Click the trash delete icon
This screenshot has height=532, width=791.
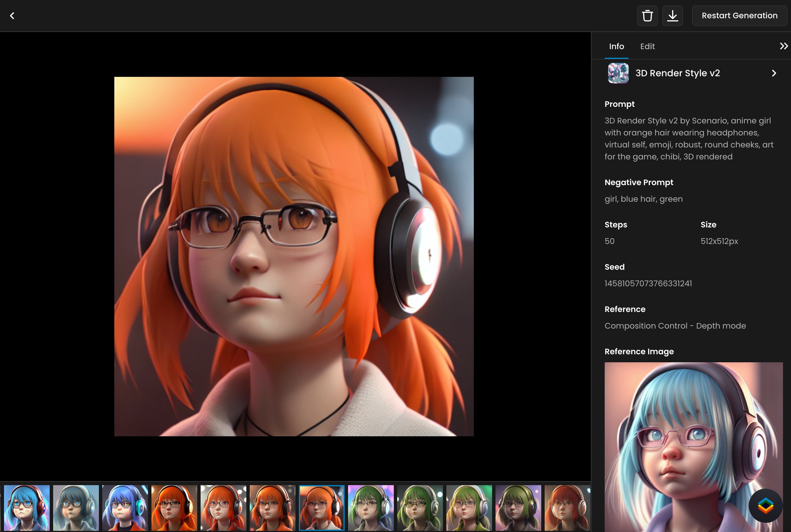(x=647, y=16)
